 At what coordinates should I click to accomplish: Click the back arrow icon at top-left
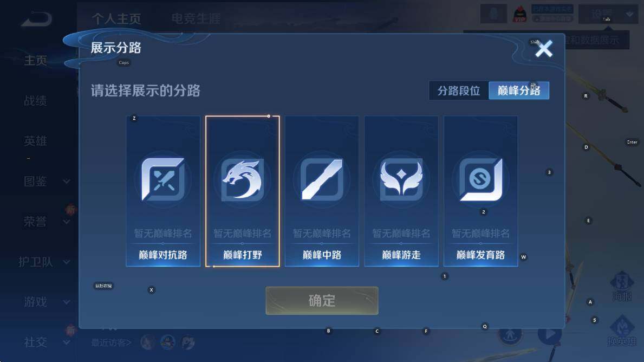[36, 19]
